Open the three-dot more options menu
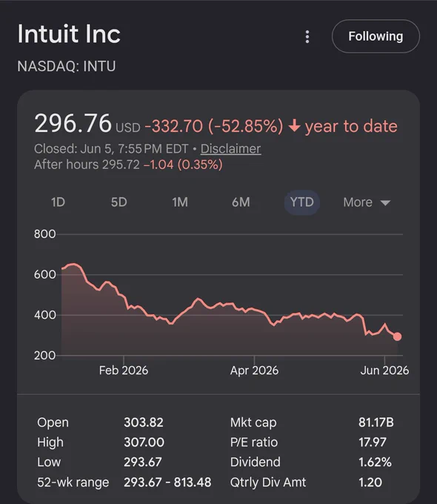The height and width of the screenshot is (504, 437). [307, 36]
